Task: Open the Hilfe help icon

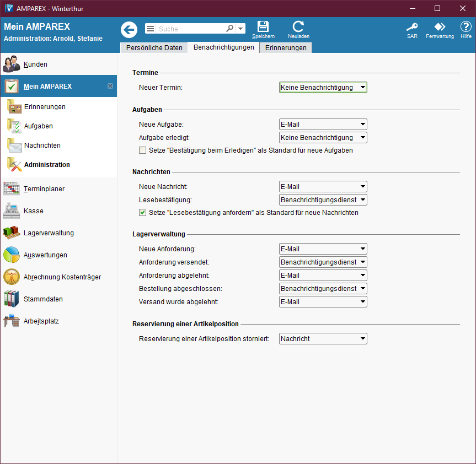Action: pyautogui.click(x=466, y=27)
